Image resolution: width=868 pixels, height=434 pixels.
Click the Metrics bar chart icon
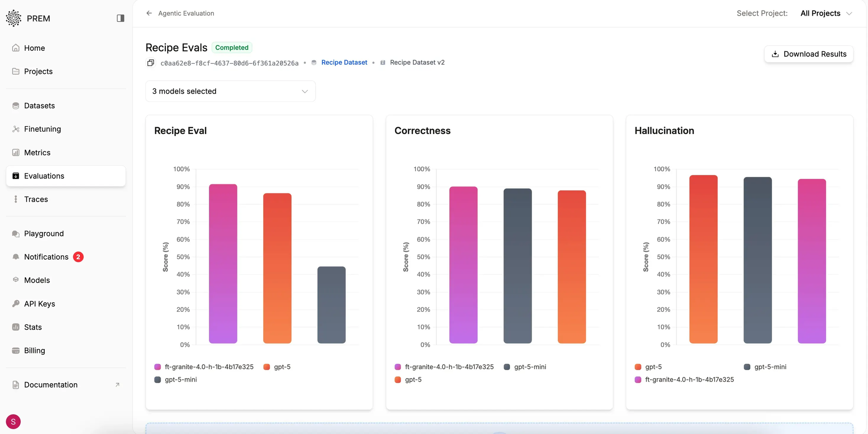(x=16, y=152)
